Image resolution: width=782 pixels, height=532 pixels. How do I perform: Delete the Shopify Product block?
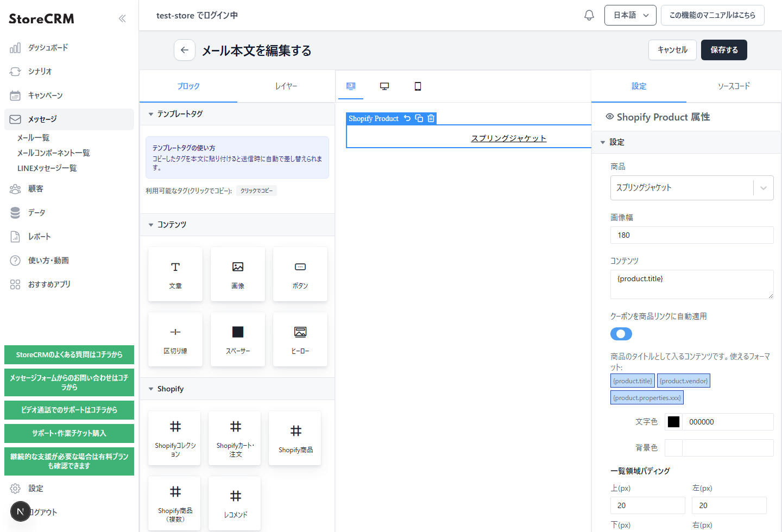point(431,118)
